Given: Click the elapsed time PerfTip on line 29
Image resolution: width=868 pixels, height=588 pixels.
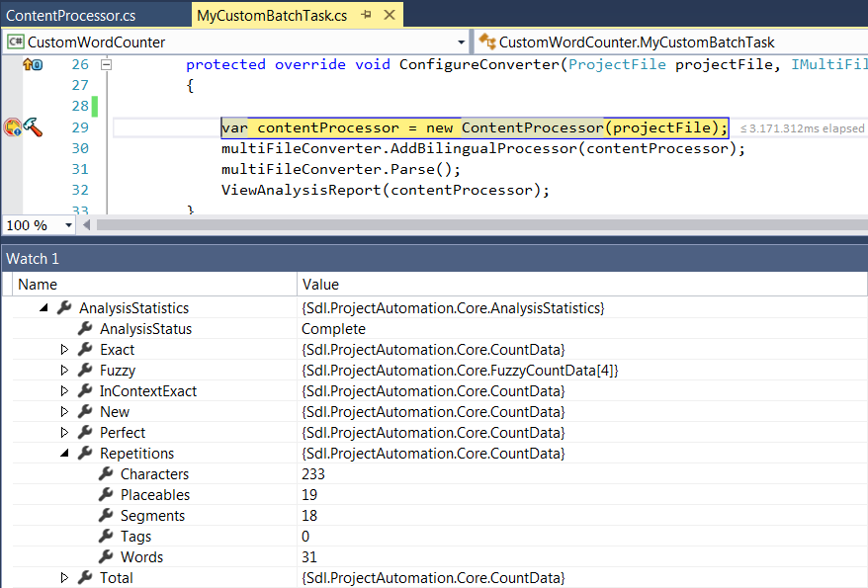Looking at the screenshot, I should coord(802,128).
